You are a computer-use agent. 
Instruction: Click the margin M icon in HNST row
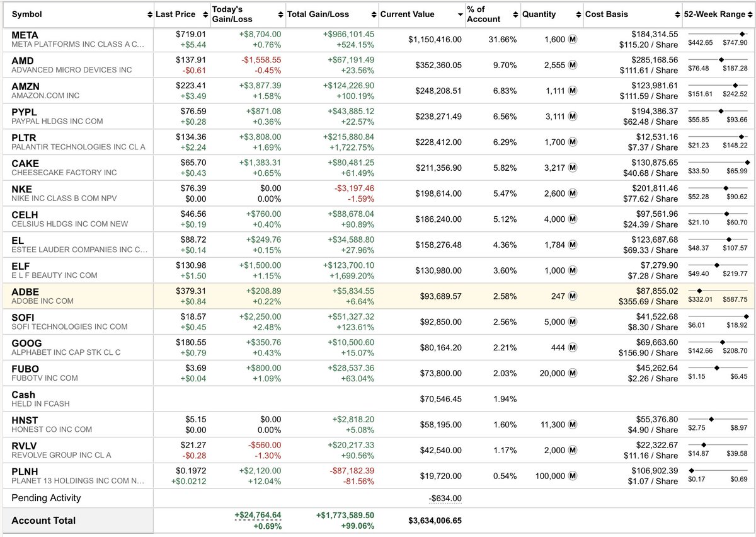573,425
